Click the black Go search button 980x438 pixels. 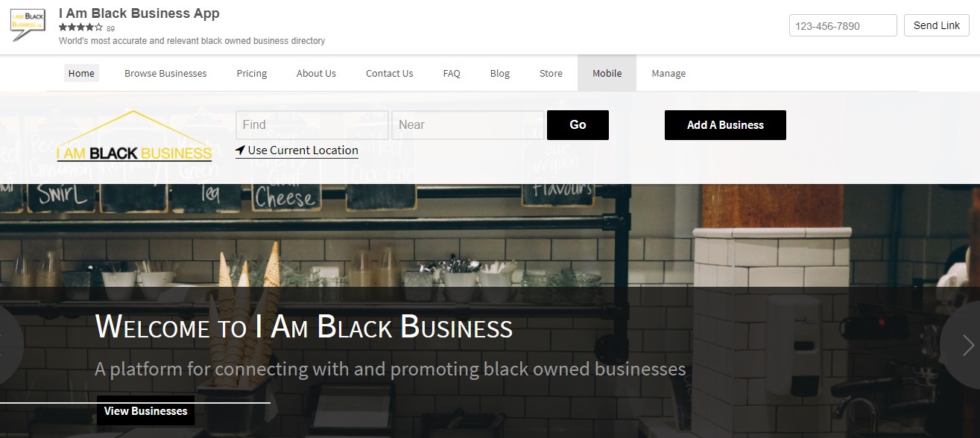pos(578,125)
